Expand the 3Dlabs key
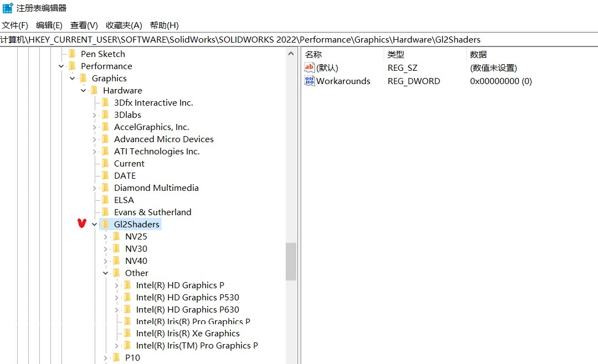 pyautogui.click(x=95, y=115)
